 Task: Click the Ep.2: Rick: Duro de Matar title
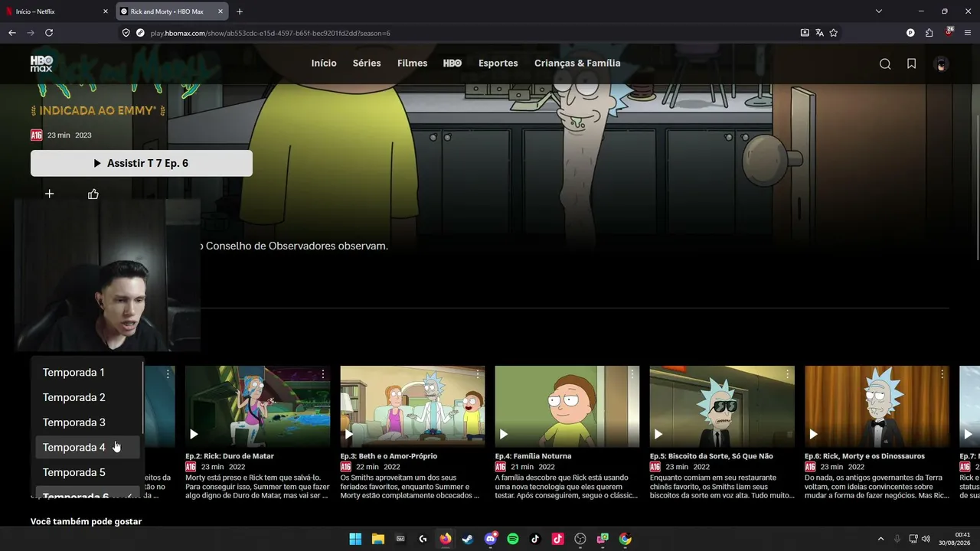pyautogui.click(x=230, y=456)
